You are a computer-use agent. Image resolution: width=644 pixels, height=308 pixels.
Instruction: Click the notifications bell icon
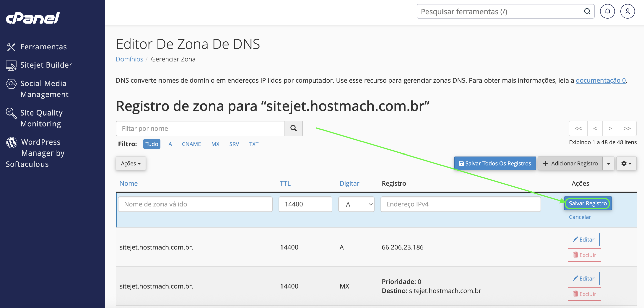607,11
